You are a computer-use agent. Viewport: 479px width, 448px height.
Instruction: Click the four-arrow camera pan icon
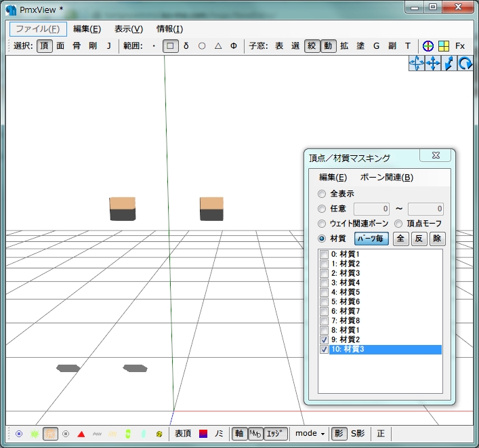click(433, 64)
